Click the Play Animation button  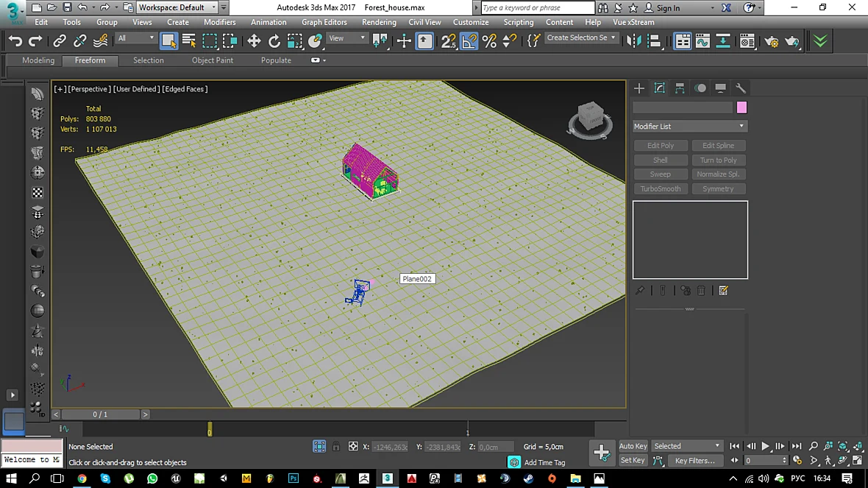point(766,446)
